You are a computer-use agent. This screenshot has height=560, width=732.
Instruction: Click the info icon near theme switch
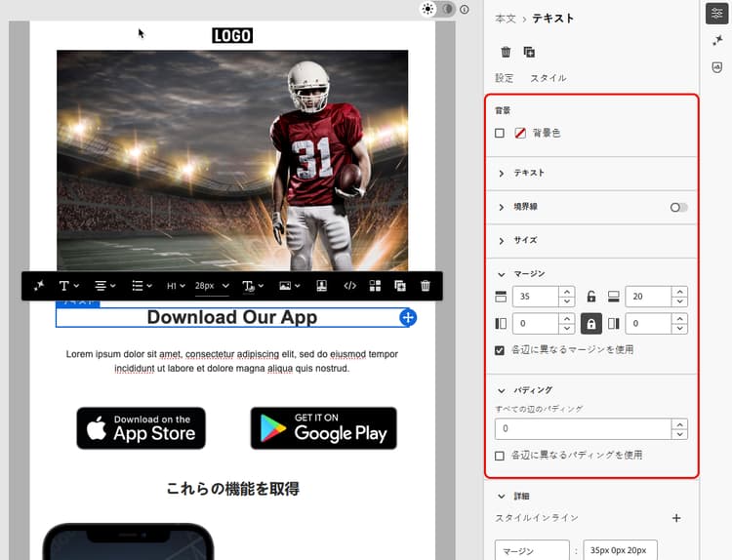464,9
